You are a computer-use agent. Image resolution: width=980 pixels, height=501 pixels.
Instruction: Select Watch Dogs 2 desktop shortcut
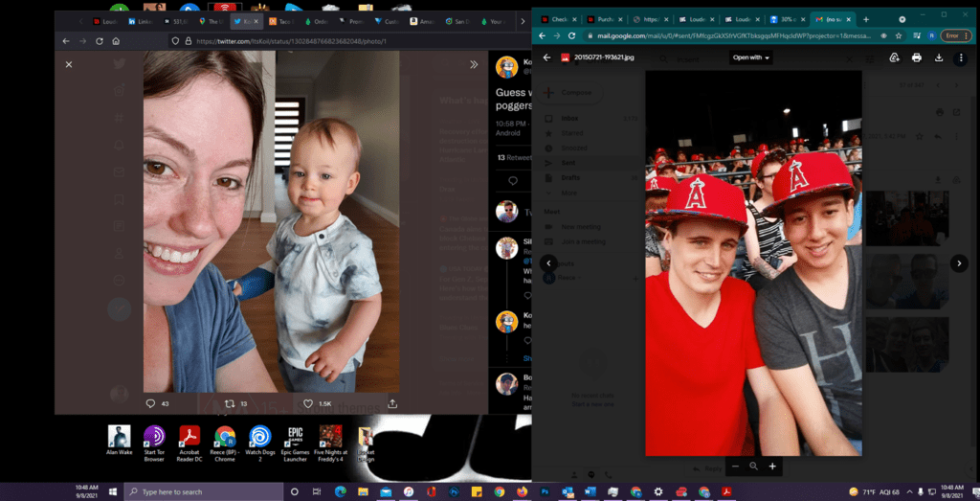pos(260,444)
